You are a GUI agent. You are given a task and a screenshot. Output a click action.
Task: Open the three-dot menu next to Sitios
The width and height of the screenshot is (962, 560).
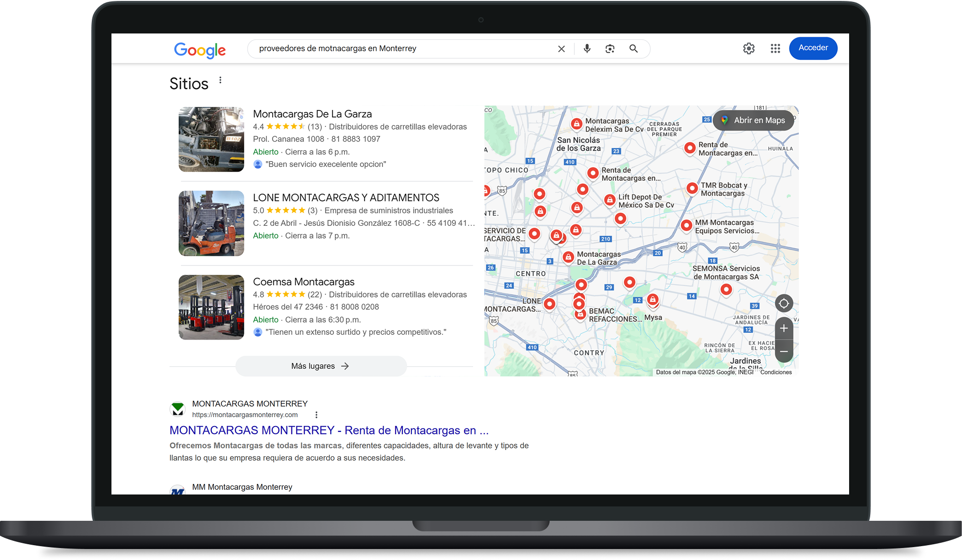click(221, 80)
